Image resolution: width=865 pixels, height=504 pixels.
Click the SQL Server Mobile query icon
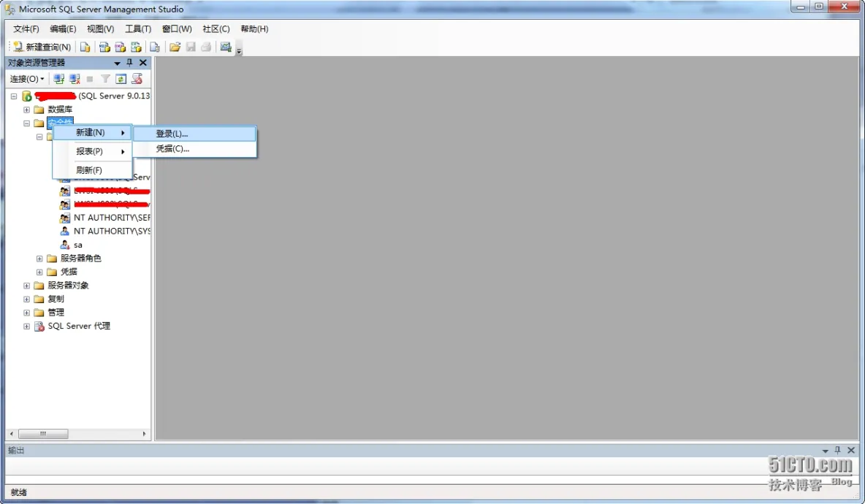tap(155, 47)
